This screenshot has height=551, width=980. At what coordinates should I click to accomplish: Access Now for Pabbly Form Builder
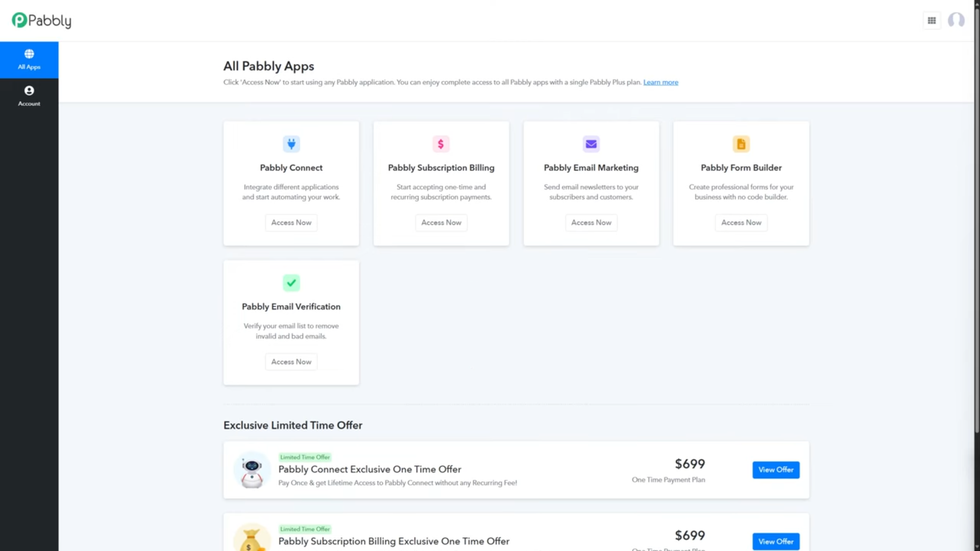741,222
